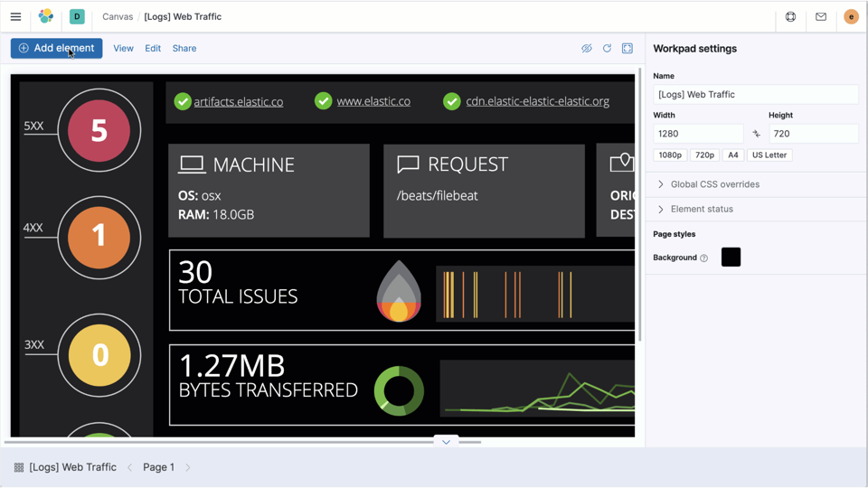The width and height of the screenshot is (868, 488).
Task: Toggle hide editing controls eye icon
Action: coord(586,49)
